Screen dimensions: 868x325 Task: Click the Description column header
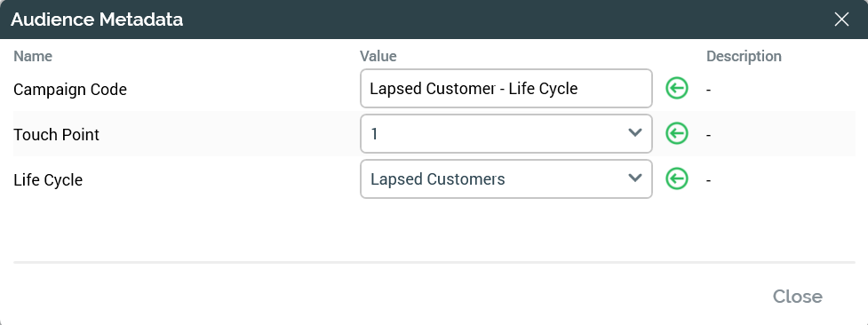(x=744, y=56)
